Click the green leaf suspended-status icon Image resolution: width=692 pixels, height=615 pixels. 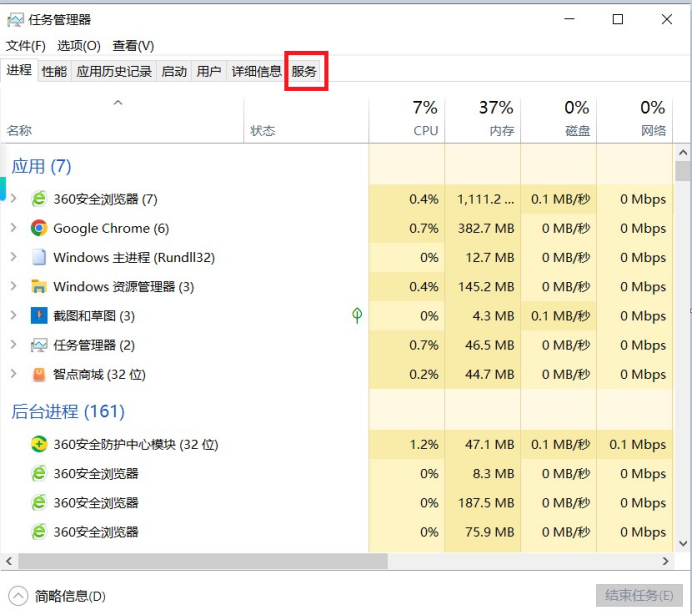[357, 315]
